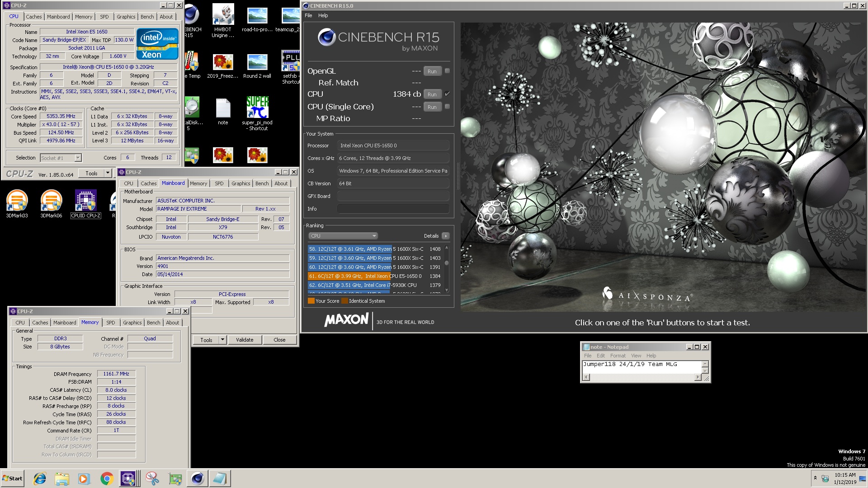Screen dimensions: 868x488
Task: Click the Close button in CPU-Z Mainboard
Action: pos(279,340)
